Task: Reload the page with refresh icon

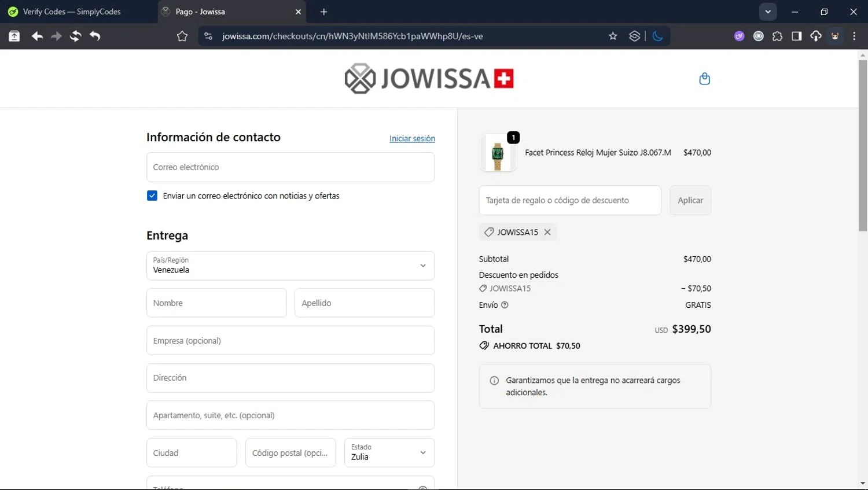Action: [75, 36]
